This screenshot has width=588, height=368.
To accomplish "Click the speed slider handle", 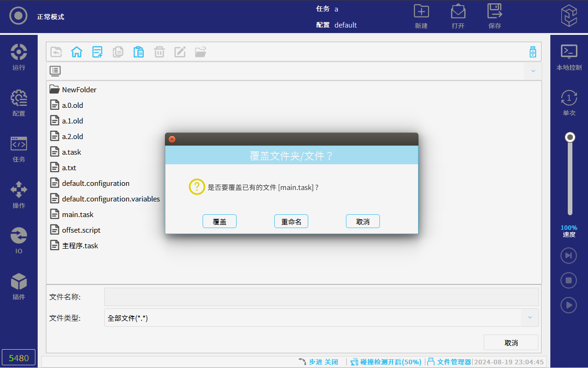I will pyautogui.click(x=570, y=137).
